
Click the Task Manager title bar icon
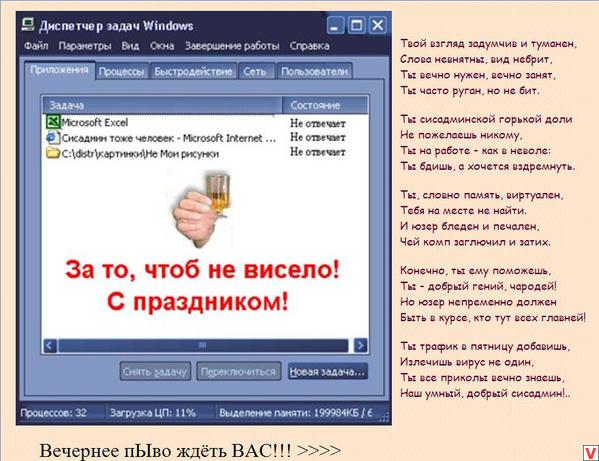click(x=28, y=25)
